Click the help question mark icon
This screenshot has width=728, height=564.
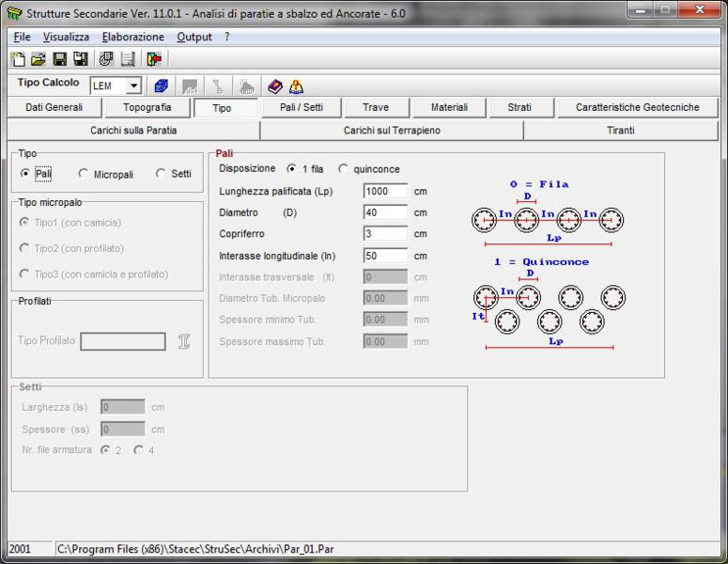pyautogui.click(x=296, y=86)
